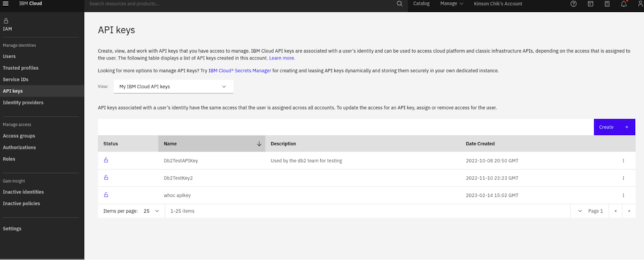The height and width of the screenshot is (260, 644).
Task: Click the unlock status icon for Db2TestKey2
Action: [x=106, y=177]
